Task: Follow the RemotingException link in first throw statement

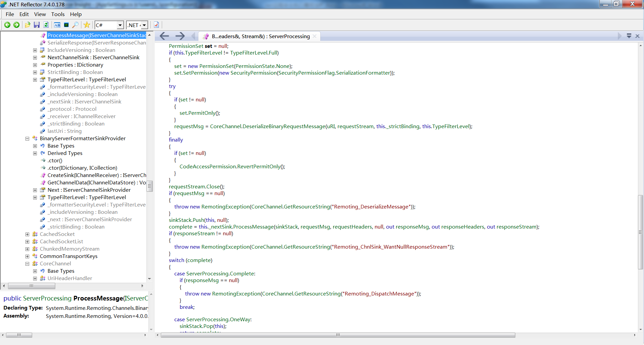Action: [x=226, y=207]
